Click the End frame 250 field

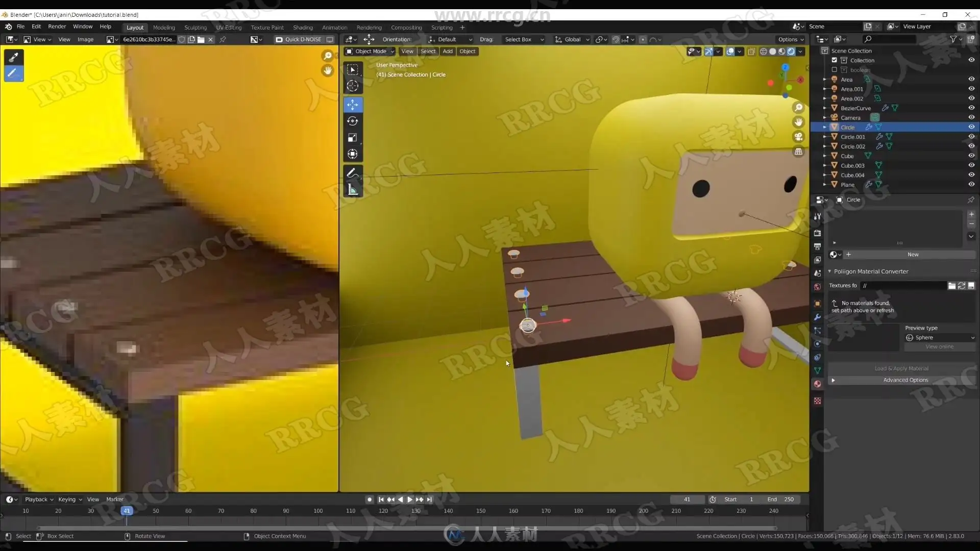click(781, 499)
